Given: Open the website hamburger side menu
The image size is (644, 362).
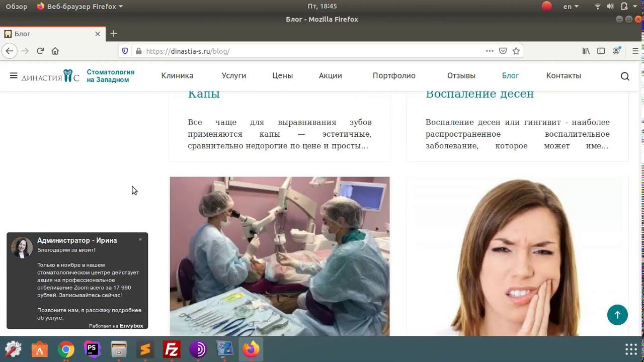Looking at the screenshot, I should [14, 75].
